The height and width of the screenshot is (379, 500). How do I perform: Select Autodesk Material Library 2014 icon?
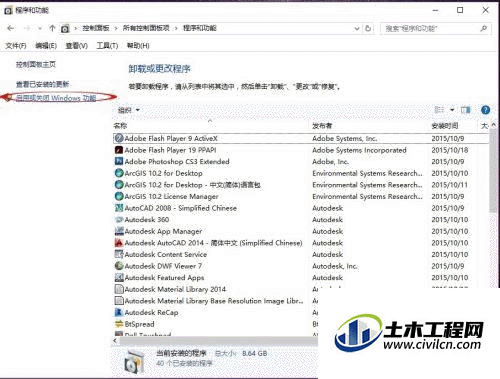[x=119, y=289]
